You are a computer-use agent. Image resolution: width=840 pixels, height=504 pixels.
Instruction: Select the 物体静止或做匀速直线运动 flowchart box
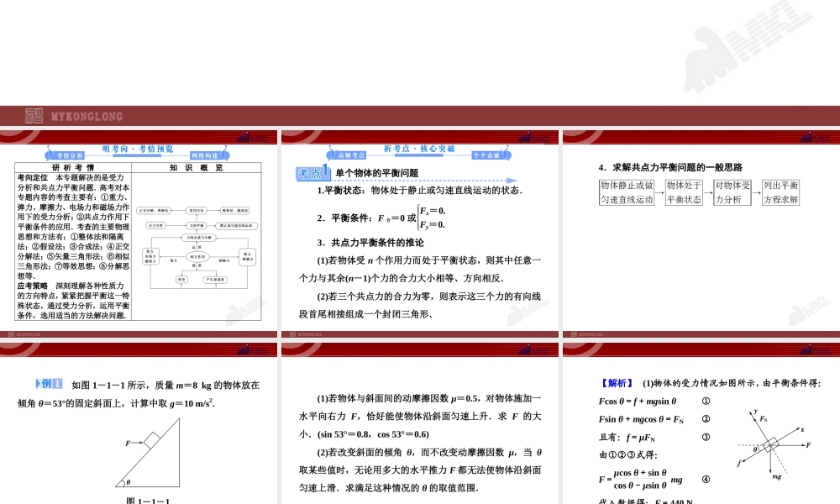(x=627, y=192)
